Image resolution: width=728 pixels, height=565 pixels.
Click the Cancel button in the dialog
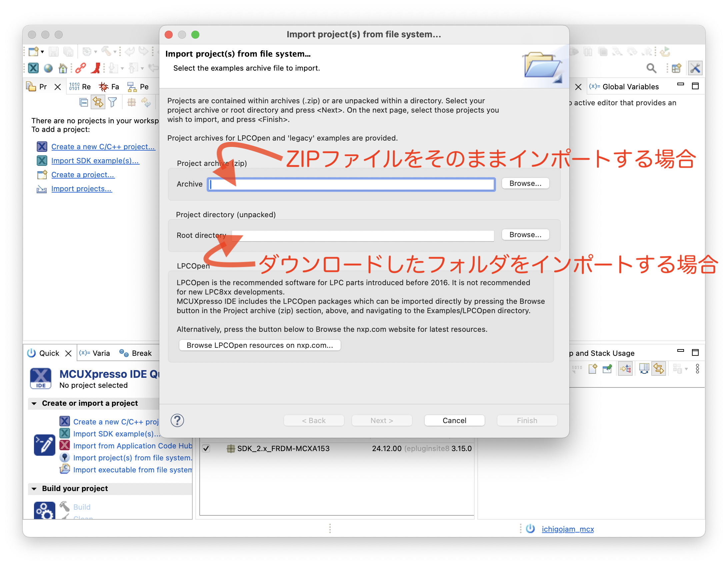coord(454,420)
